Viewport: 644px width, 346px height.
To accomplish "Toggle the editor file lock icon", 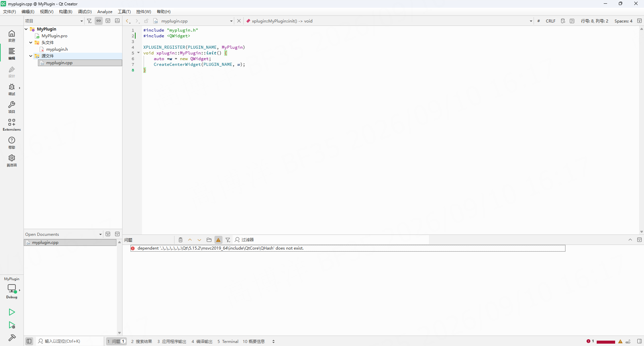I will pos(146,21).
